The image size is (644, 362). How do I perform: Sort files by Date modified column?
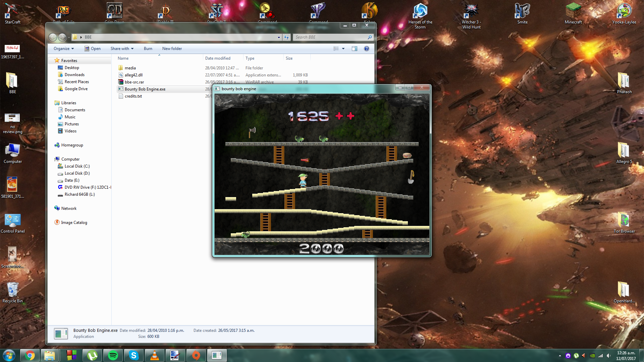(x=218, y=58)
